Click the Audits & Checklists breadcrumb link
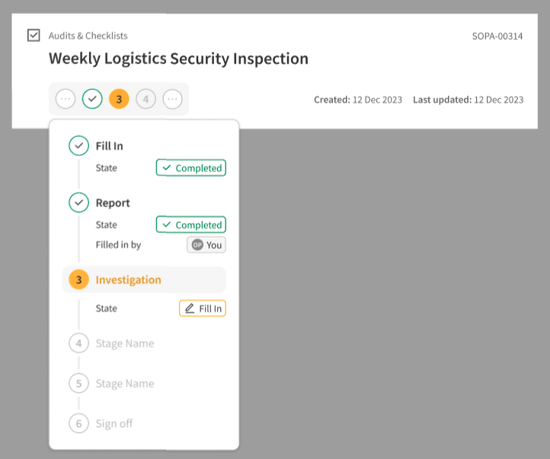Screen dimensions: 550x459 coord(88,36)
